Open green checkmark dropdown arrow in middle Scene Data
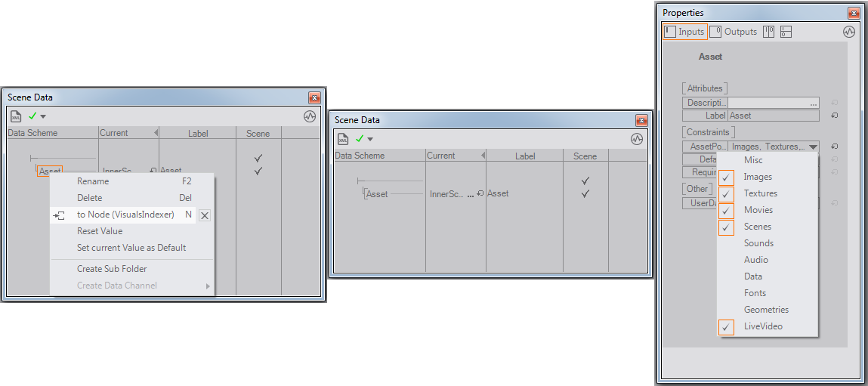Screen dimensions: 868x386 pos(370,139)
